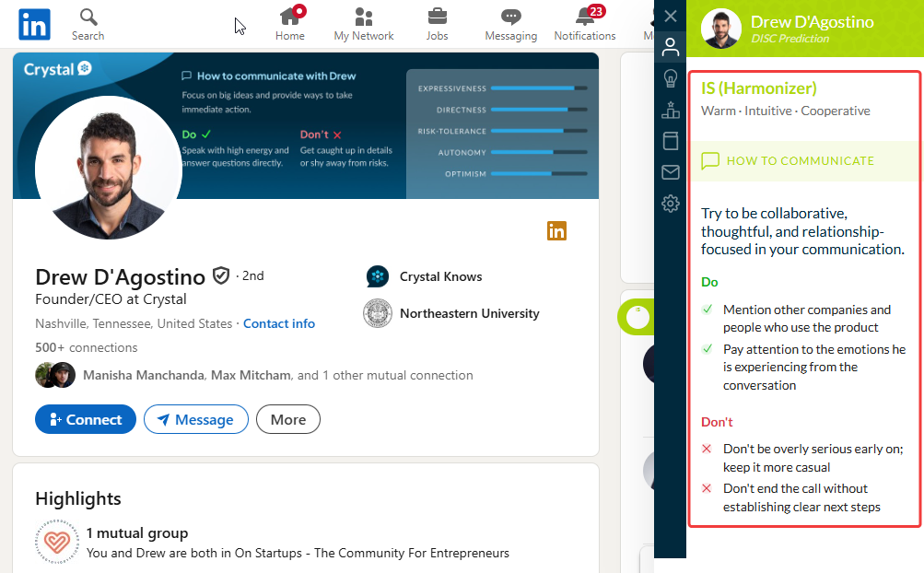
Task: Click the mutual connections avatar pair
Action: [55, 375]
